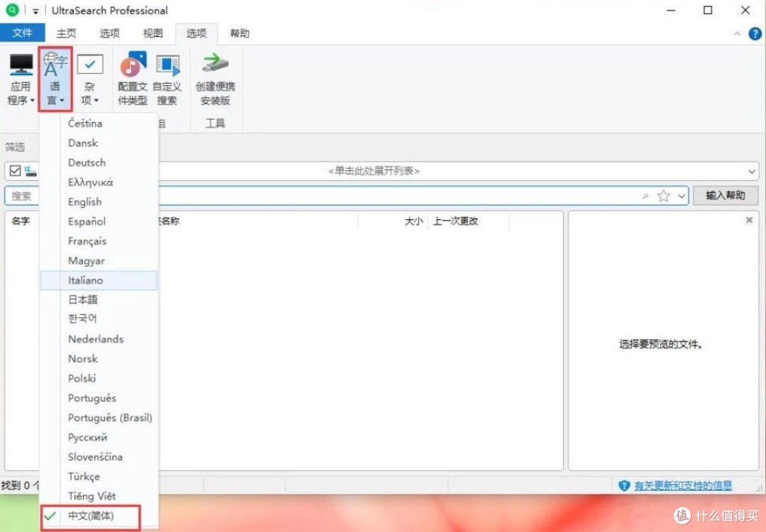
Task: Select Português (Brasil) language
Action: coord(99,417)
